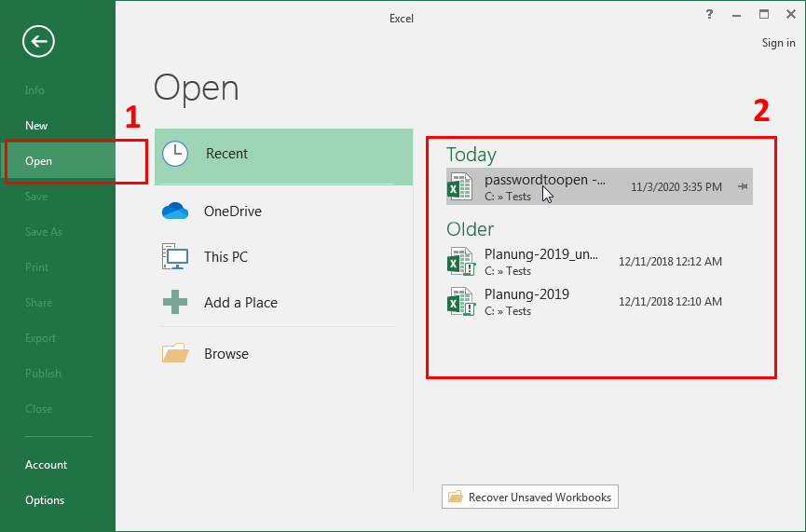
Task: Open the Info page
Action: 34,90
